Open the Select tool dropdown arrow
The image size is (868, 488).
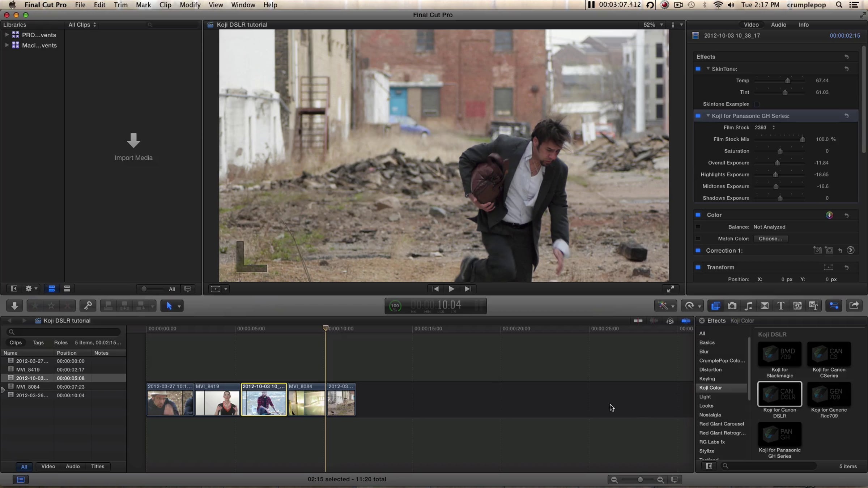click(179, 307)
